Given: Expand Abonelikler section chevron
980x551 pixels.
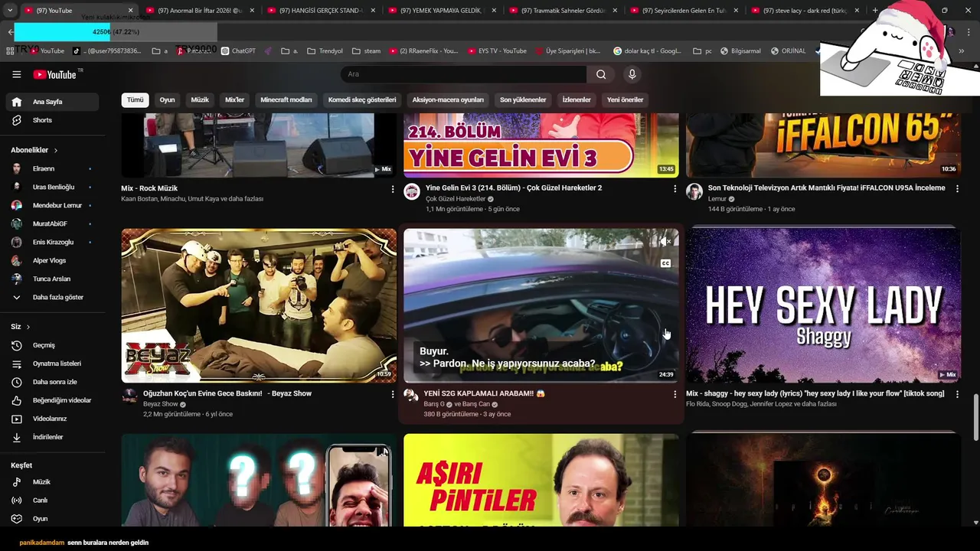Looking at the screenshot, I should point(55,150).
